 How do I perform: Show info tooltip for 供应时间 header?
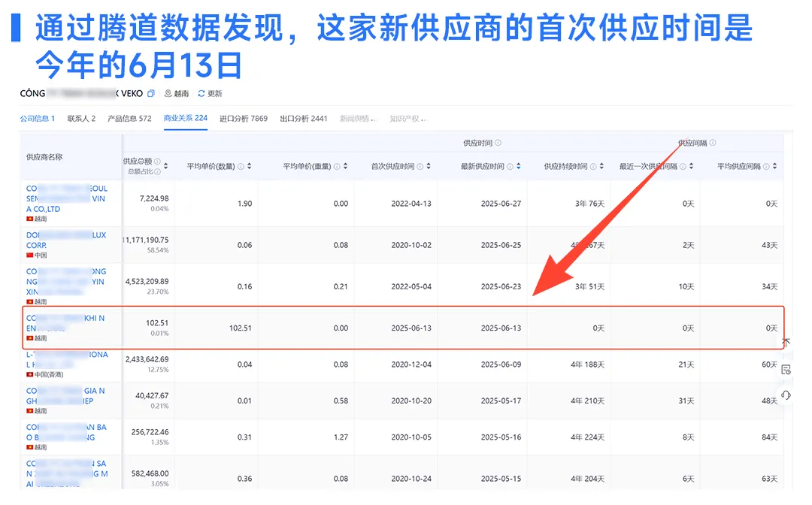click(498, 143)
